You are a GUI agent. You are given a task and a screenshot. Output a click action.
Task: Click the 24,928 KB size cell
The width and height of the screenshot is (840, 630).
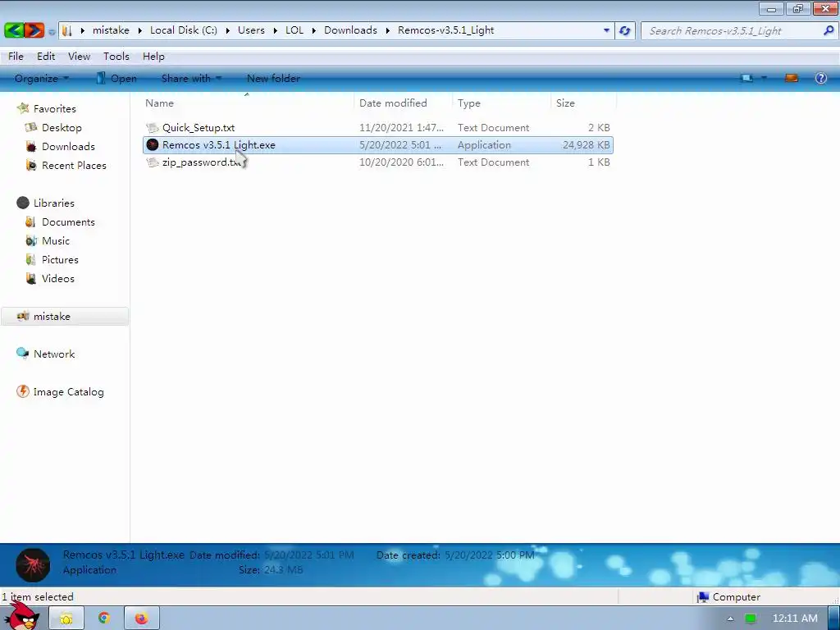pos(586,145)
